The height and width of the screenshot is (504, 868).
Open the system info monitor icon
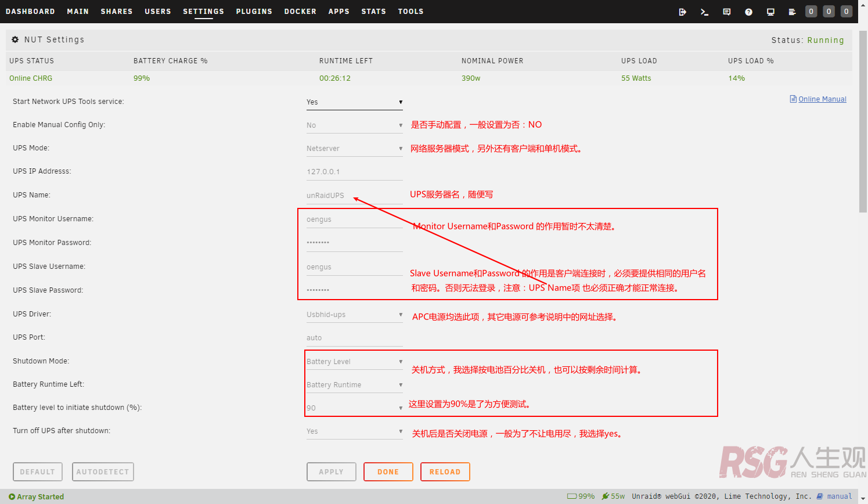point(770,12)
